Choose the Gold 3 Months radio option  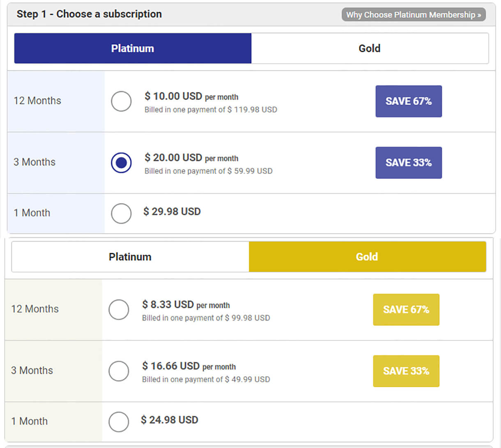[x=119, y=371]
